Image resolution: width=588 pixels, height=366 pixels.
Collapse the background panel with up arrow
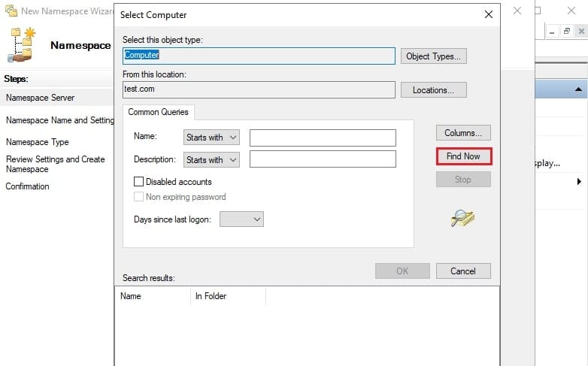[x=578, y=89]
